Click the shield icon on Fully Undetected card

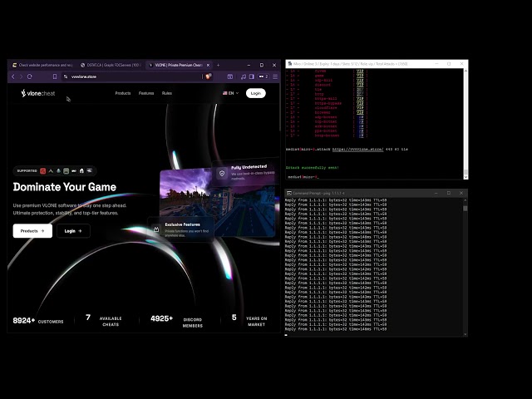(222, 174)
